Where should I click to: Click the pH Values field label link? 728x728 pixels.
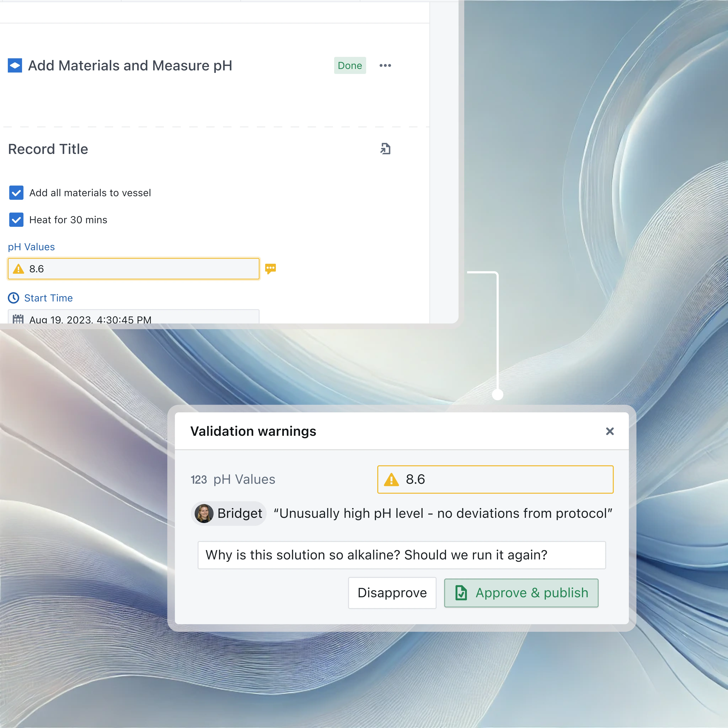31,247
